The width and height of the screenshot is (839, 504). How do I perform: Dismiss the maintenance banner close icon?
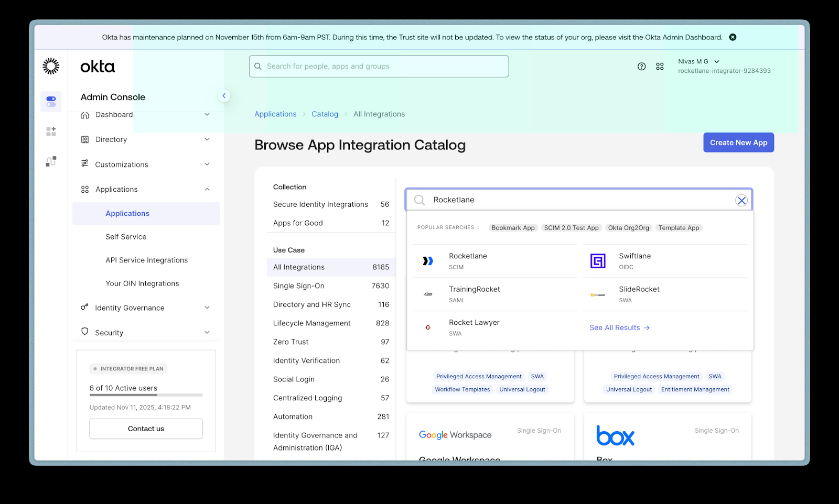[733, 37]
